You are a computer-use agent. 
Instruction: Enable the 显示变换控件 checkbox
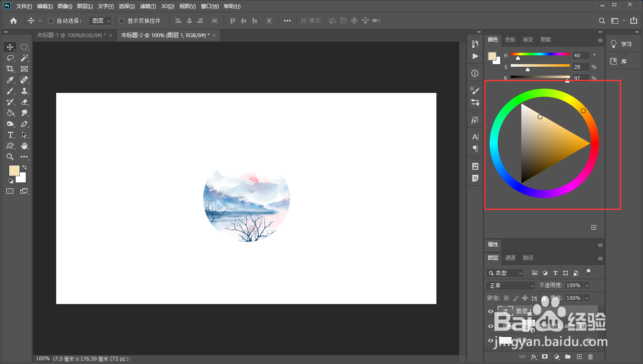coord(122,21)
